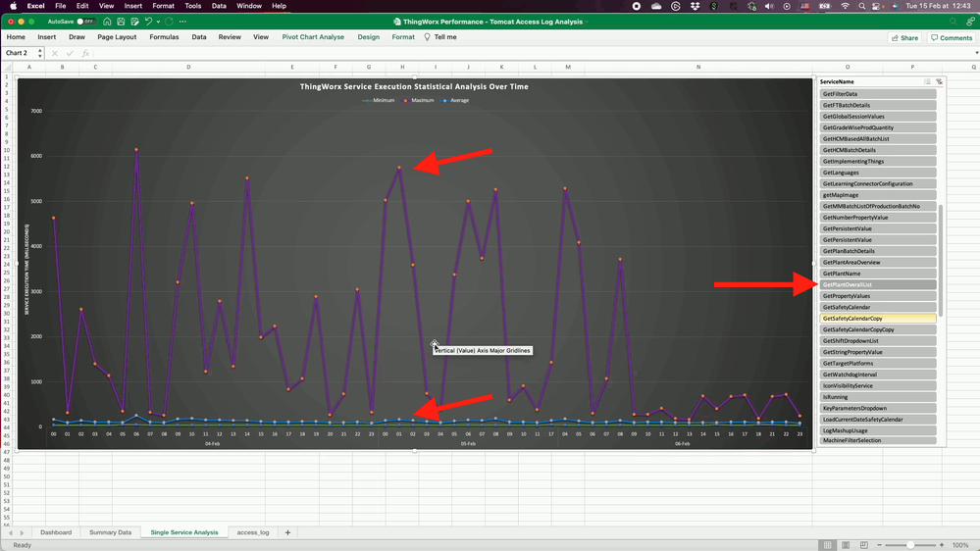This screenshot has height=551, width=980.
Task: Switch to the Summary Data sheet tab
Action: [110, 532]
